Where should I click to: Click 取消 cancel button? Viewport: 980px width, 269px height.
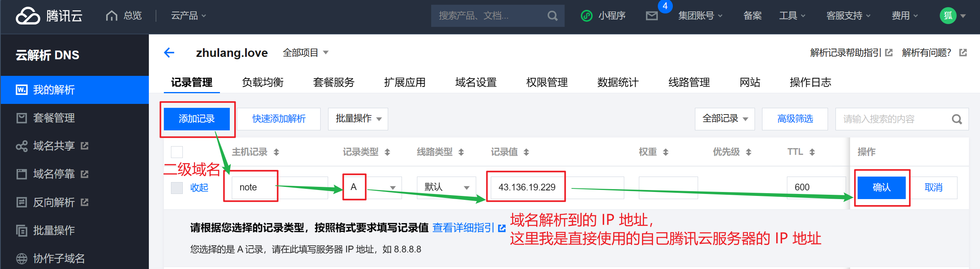pyautogui.click(x=934, y=188)
